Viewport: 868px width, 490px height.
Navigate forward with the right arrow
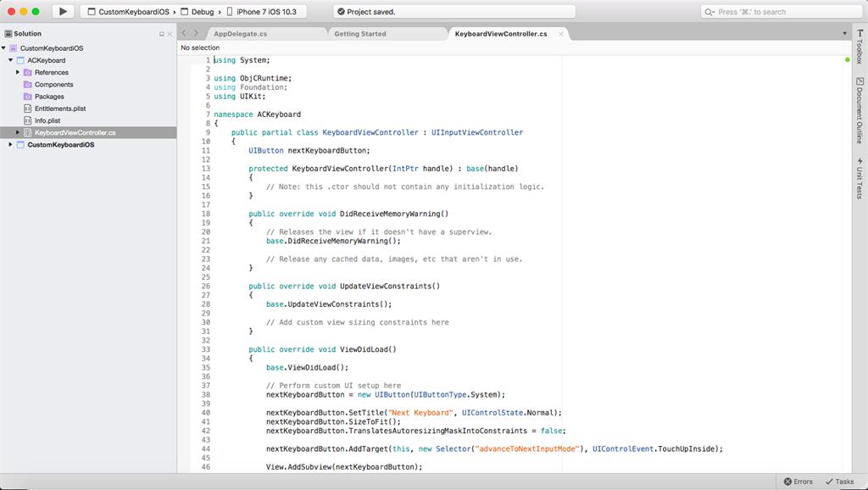click(196, 33)
